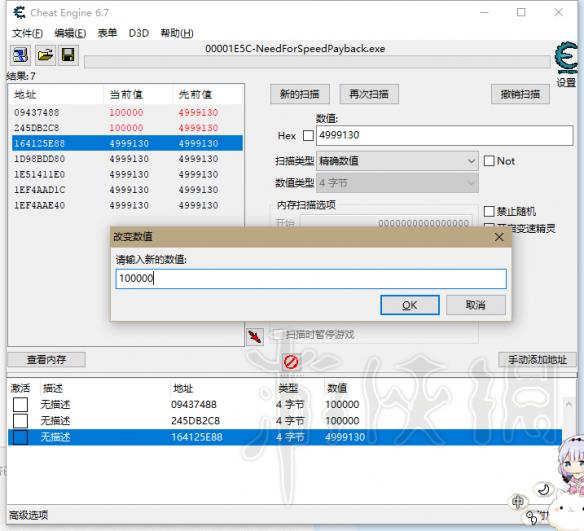584x531 pixels.
Task: Select result row 1E51411E0
Action: click(127, 174)
